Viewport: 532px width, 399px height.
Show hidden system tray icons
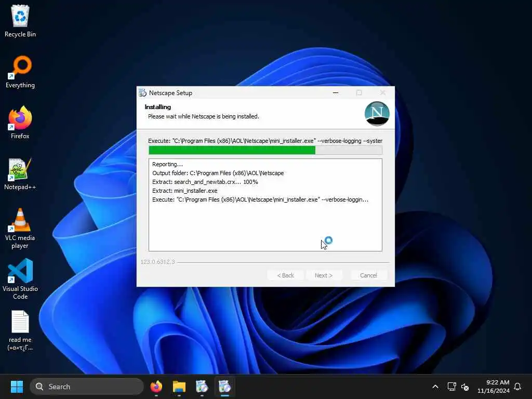coord(435,387)
